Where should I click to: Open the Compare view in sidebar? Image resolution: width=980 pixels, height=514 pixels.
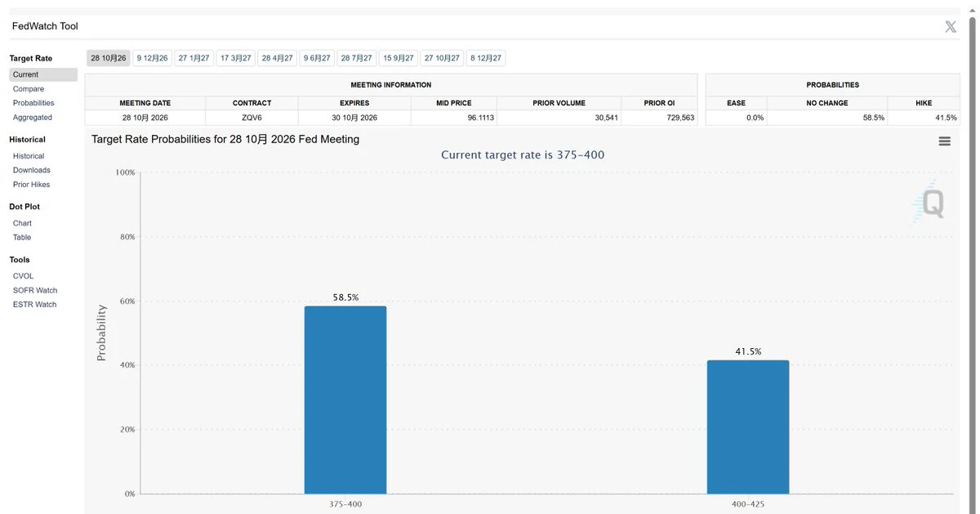tap(29, 89)
